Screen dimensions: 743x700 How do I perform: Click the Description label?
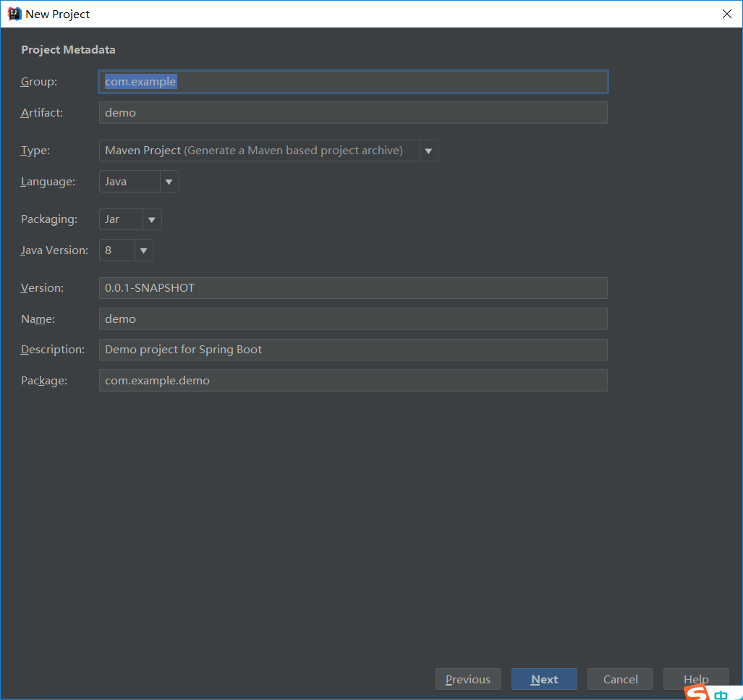coord(53,350)
